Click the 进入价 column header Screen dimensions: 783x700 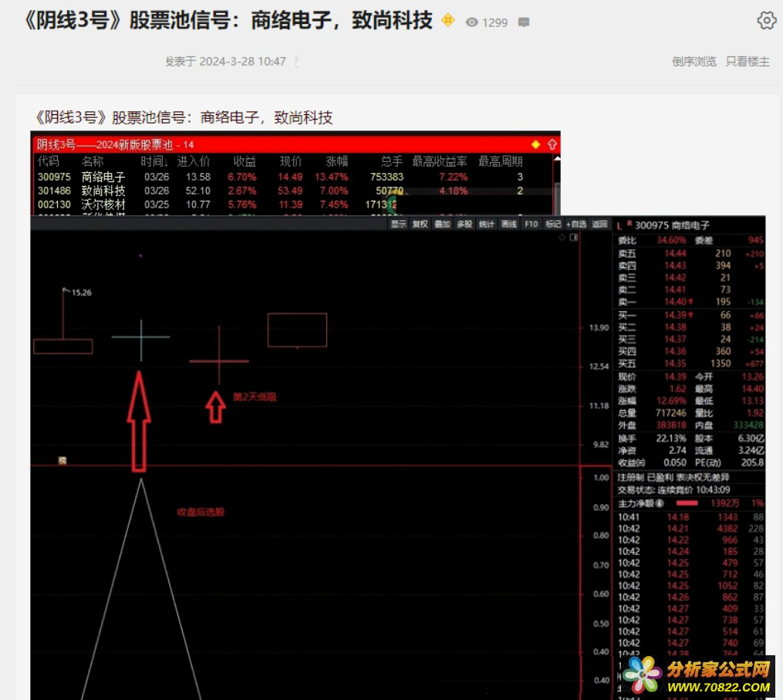pyautogui.click(x=194, y=161)
